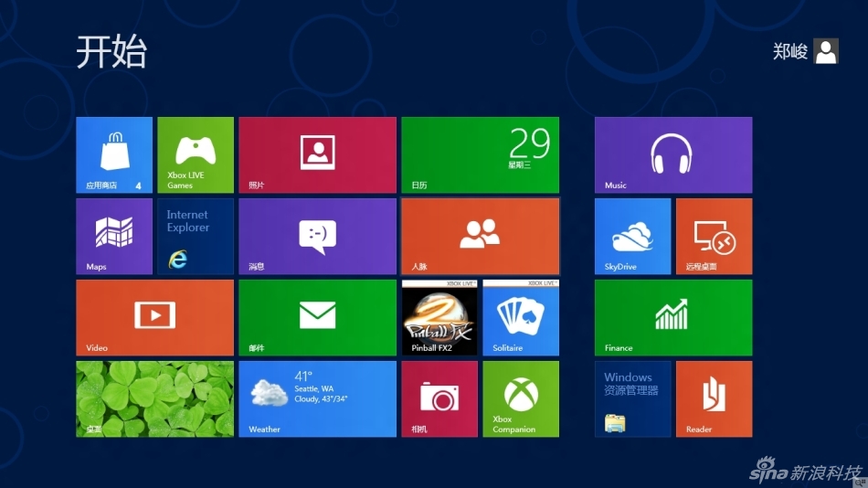
Task: Click the 郑峻 user account picture
Action: pyautogui.click(x=826, y=51)
